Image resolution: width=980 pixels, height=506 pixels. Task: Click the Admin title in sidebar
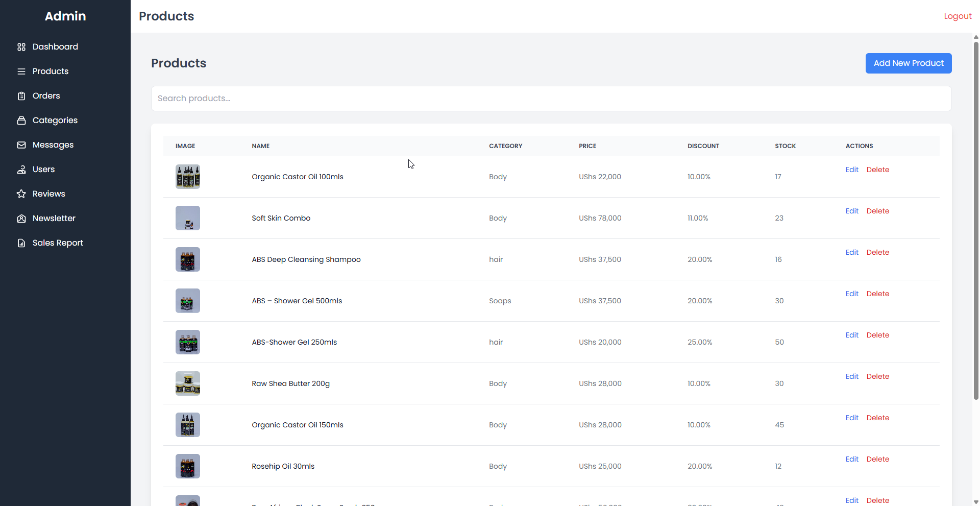pyautogui.click(x=65, y=16)
